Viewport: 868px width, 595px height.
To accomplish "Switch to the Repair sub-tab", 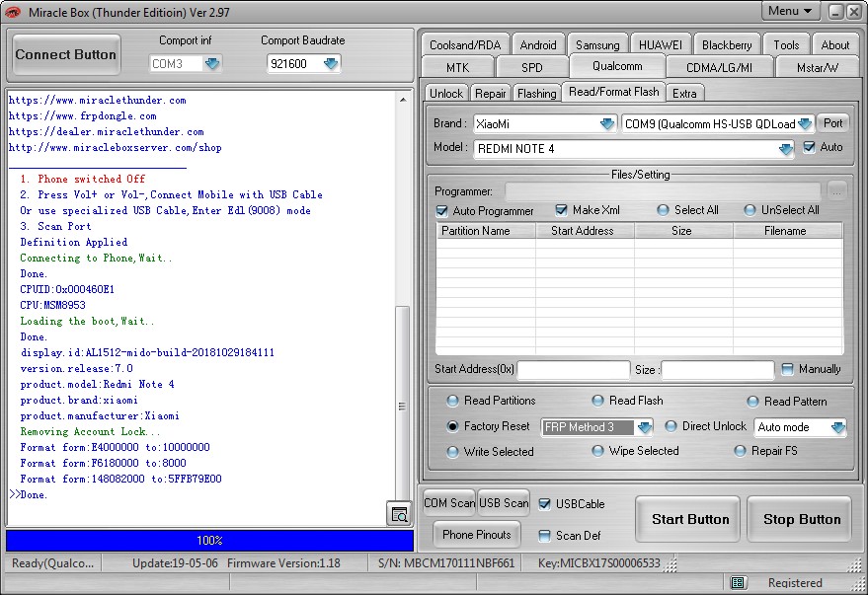I will click(x=491, y=93).
